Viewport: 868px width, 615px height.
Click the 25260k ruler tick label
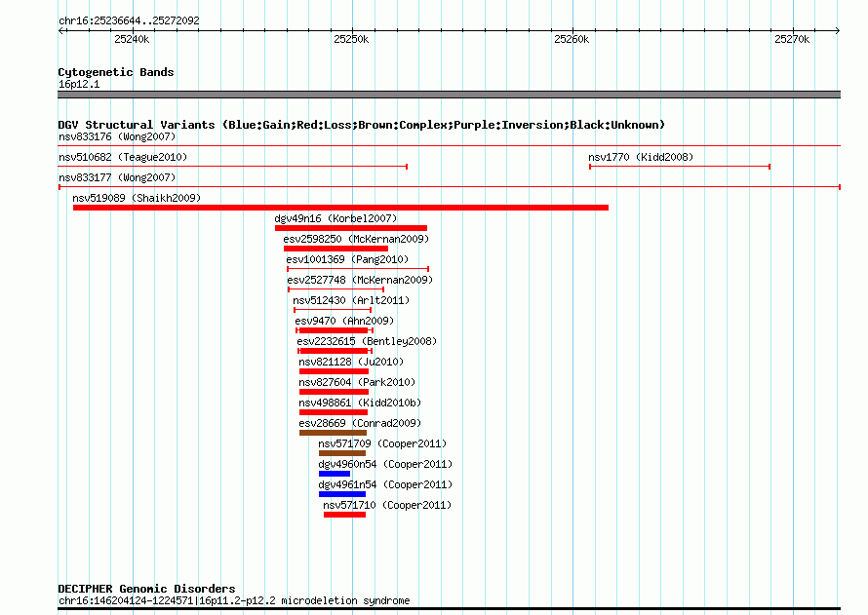pyautogui.click(x=572, y=39)
